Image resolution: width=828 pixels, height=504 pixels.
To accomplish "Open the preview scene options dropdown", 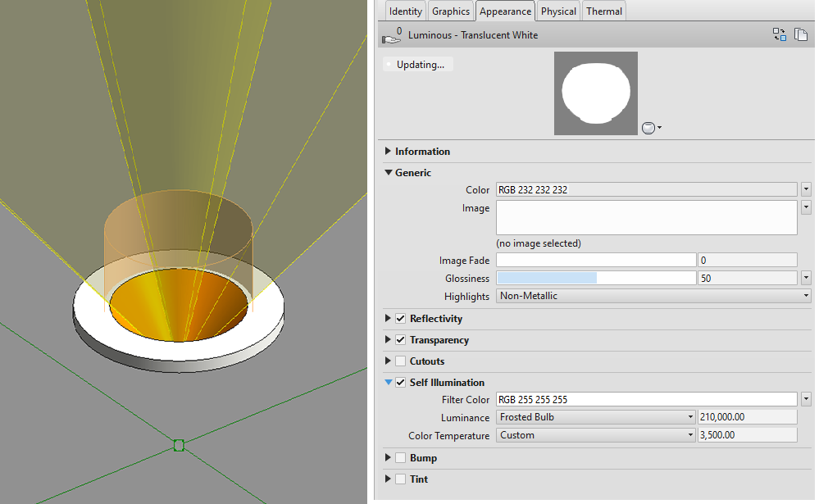I will point(652,128).
